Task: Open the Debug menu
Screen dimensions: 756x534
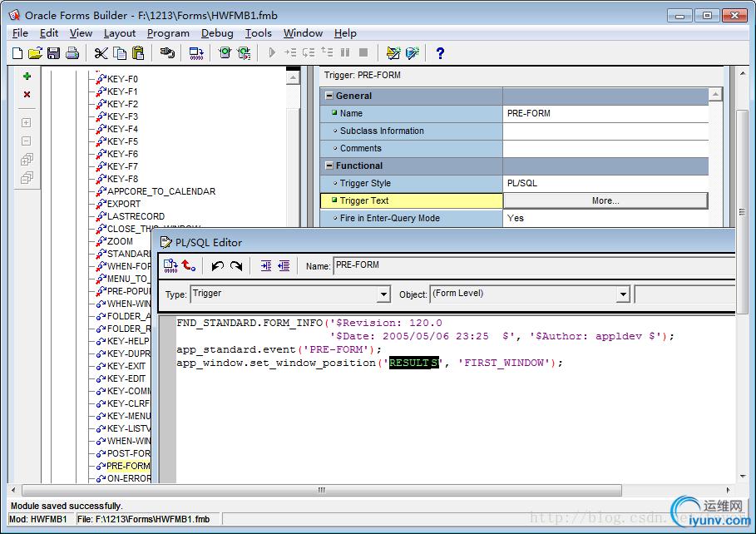Action: [x=217, y=33]
